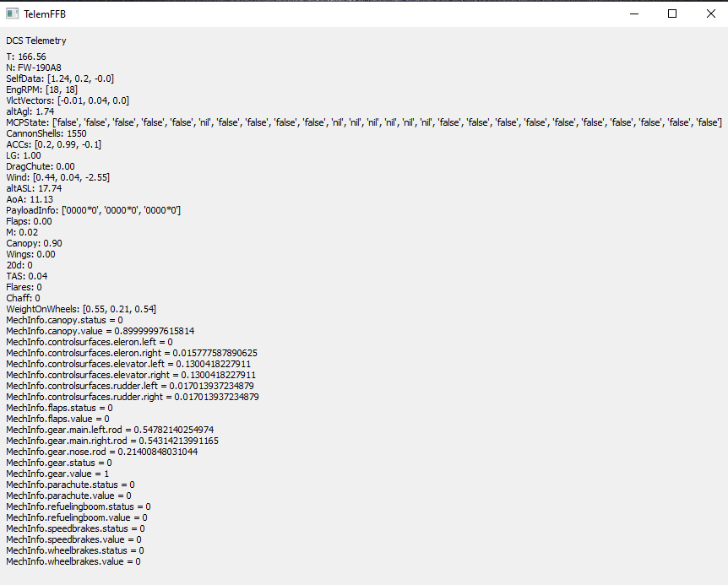Click the Canopy: 0.90 line

34,243
